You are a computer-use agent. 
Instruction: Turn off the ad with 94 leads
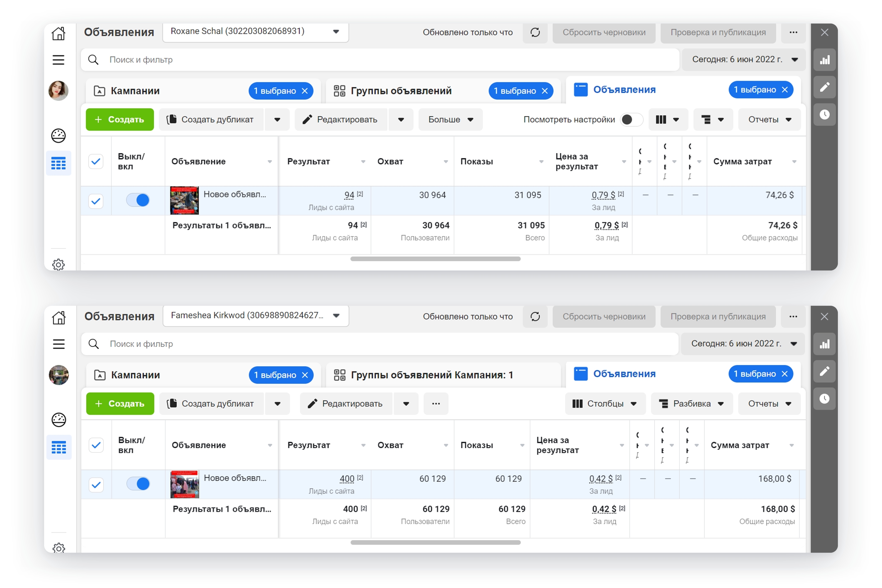click(138, 200)
